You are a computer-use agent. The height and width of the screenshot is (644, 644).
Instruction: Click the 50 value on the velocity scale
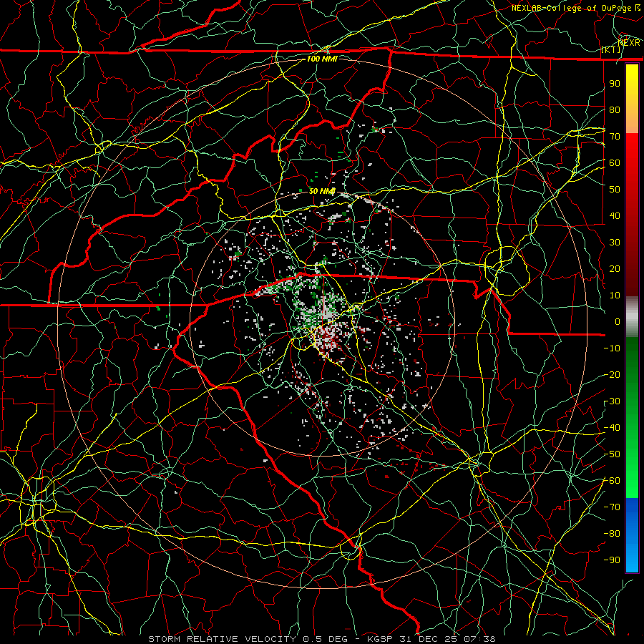click(615, 190)
